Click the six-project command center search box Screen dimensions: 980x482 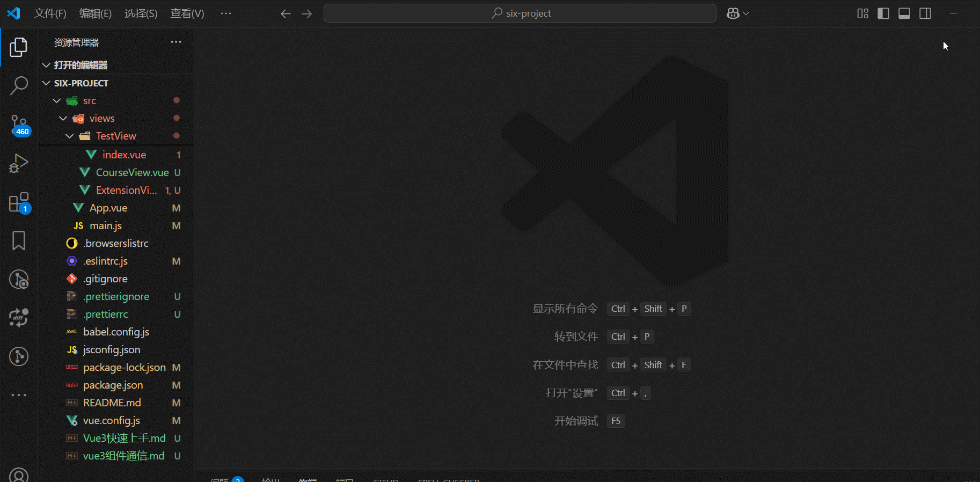pos(520,13)
